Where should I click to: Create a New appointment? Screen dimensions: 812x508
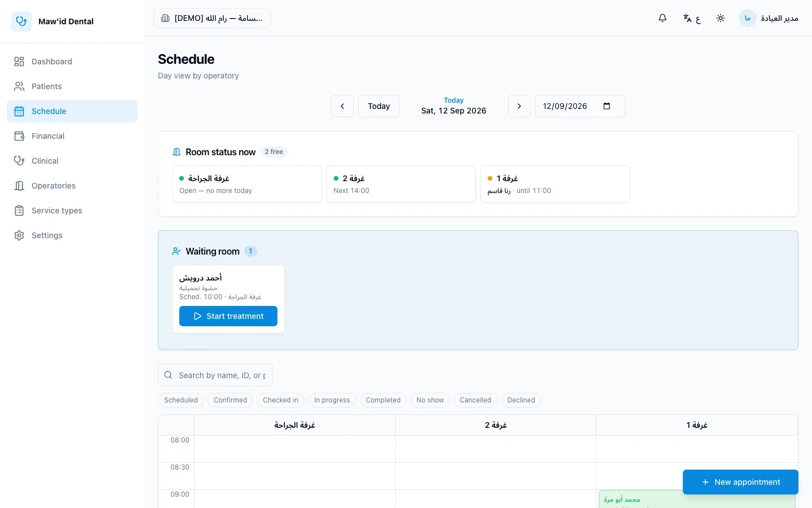[x=740, y=482]
